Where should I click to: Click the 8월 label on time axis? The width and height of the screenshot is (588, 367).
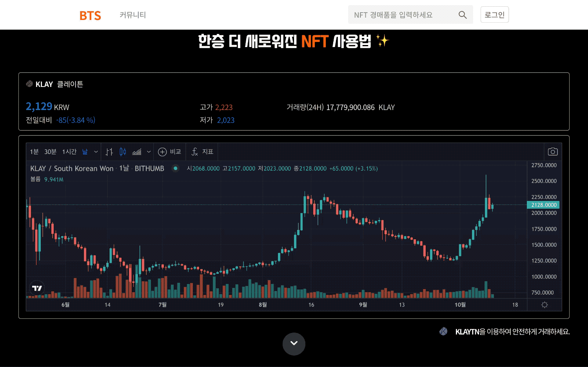263,305
